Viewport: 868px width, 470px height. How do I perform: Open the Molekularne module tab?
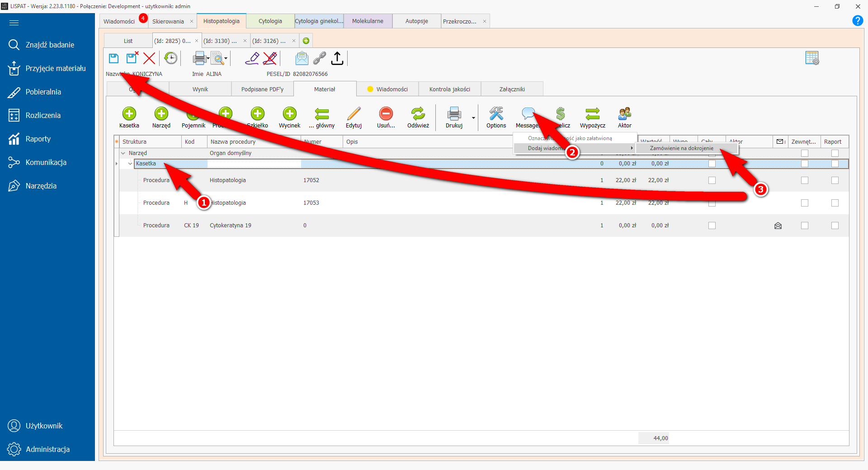tap(368, 21)
